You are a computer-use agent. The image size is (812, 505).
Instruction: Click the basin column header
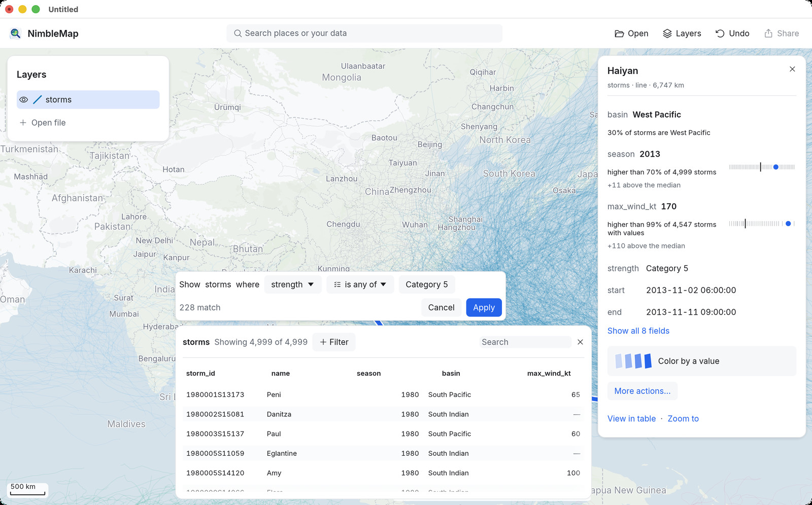pyautogui.click(x=451, y=373)
